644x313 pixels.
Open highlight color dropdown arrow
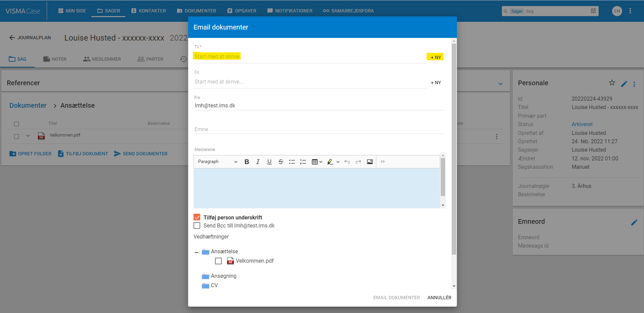338,162
